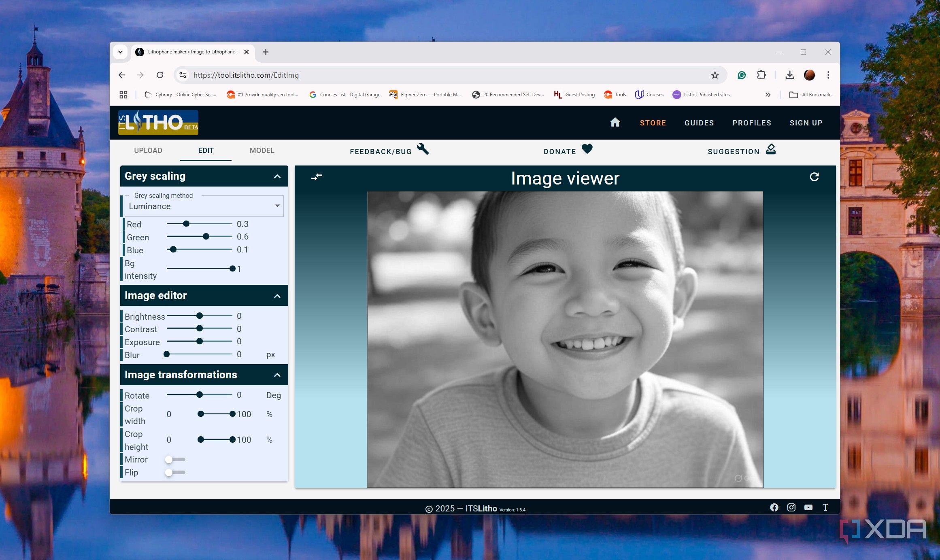Click the Feedback/Bug button
The width and height of the screenshot is (940, 560).
pyautogui.click(x=389, y=151)
